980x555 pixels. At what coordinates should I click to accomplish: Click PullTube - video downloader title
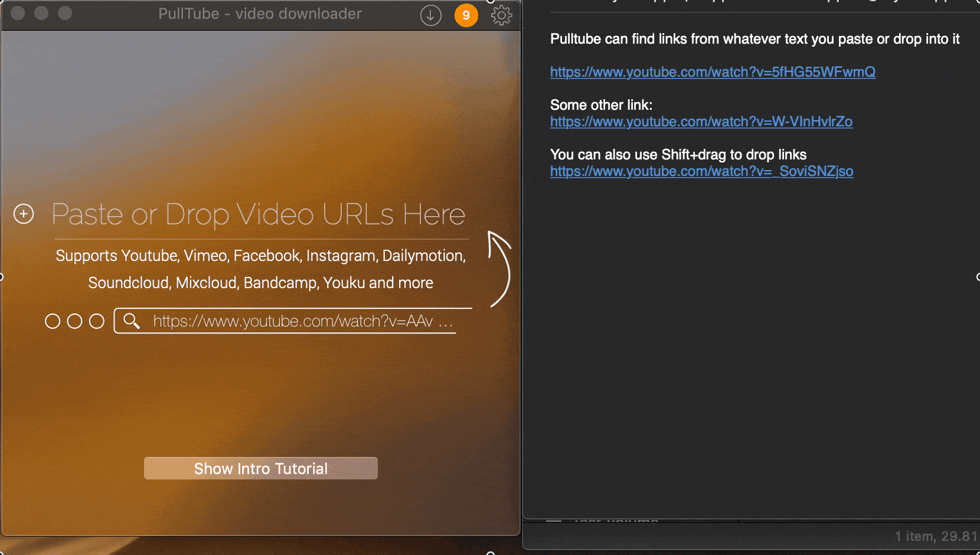coord(260,14)
